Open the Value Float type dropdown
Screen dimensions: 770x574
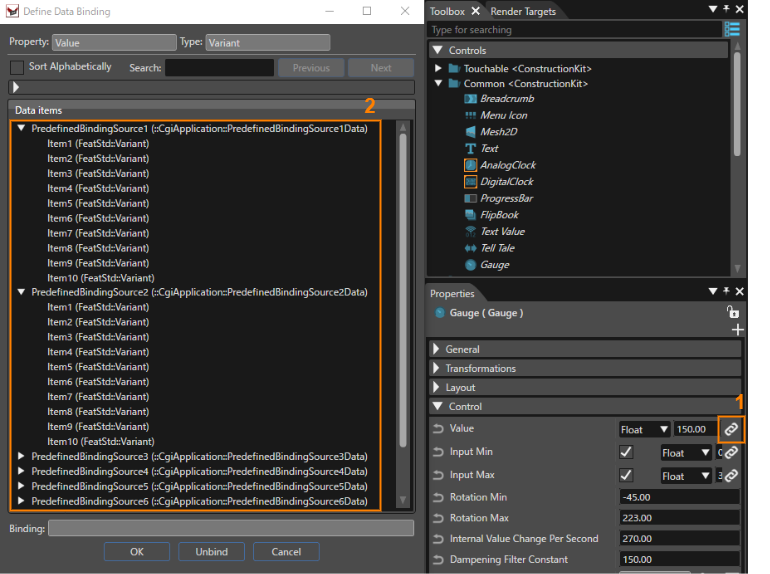[645, 430]
